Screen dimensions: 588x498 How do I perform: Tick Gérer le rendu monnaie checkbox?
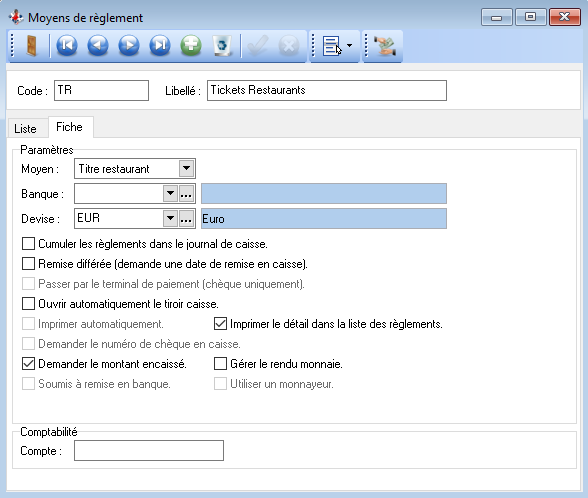click(x=220, y=364)
